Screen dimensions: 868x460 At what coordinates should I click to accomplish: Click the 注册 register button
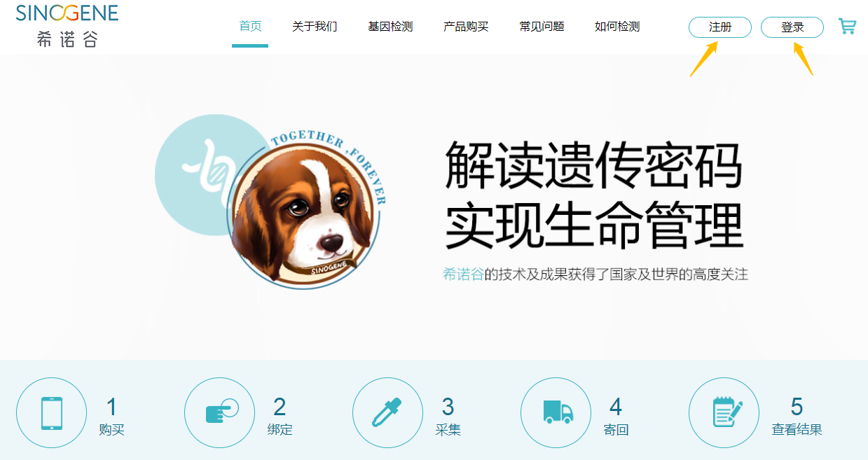720,27
